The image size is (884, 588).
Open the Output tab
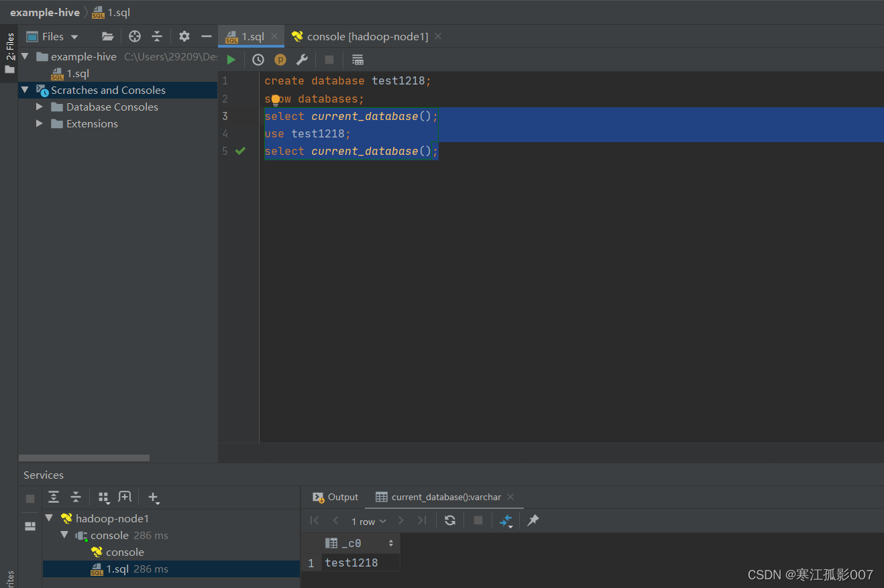click(335, 497)
